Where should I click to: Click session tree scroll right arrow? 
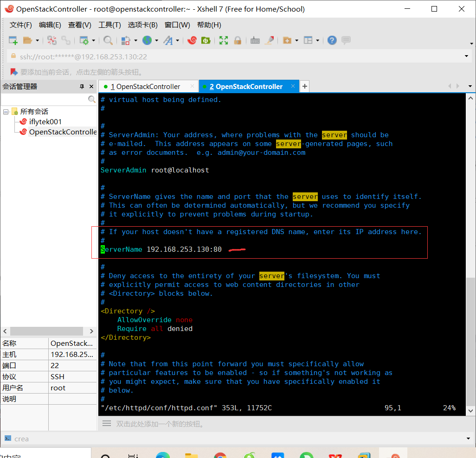pos(91,331)
